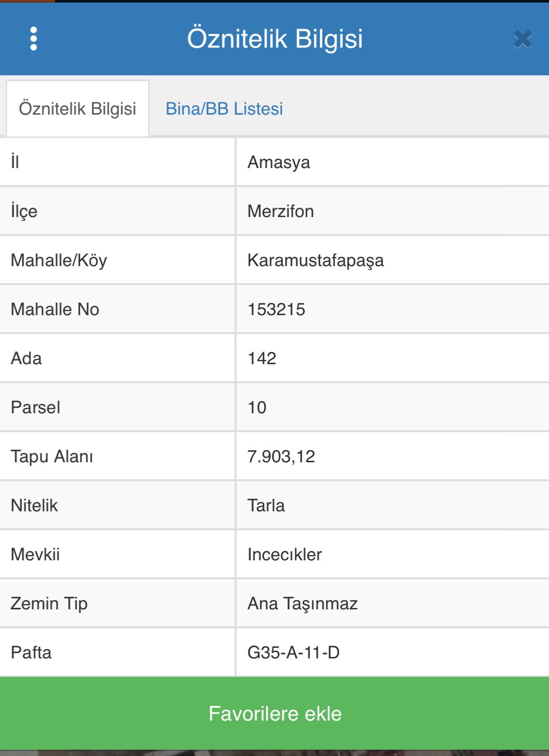
Task: Click Mahalle No value 153215
Action: [x=276, y=309]
